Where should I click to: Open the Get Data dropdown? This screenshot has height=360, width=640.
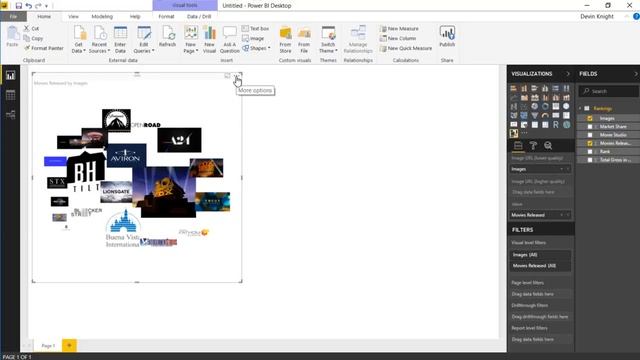click(78, 40)
